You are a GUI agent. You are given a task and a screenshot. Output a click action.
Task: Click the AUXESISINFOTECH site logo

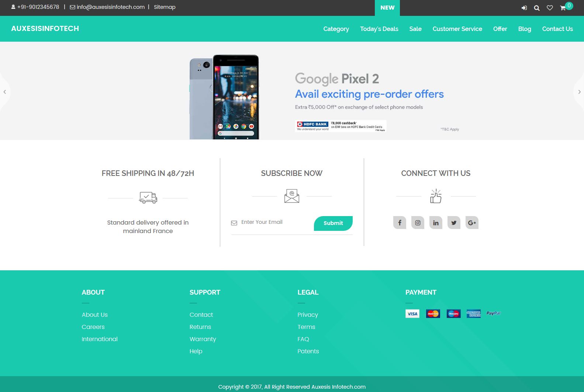click(x=45, y=28)
